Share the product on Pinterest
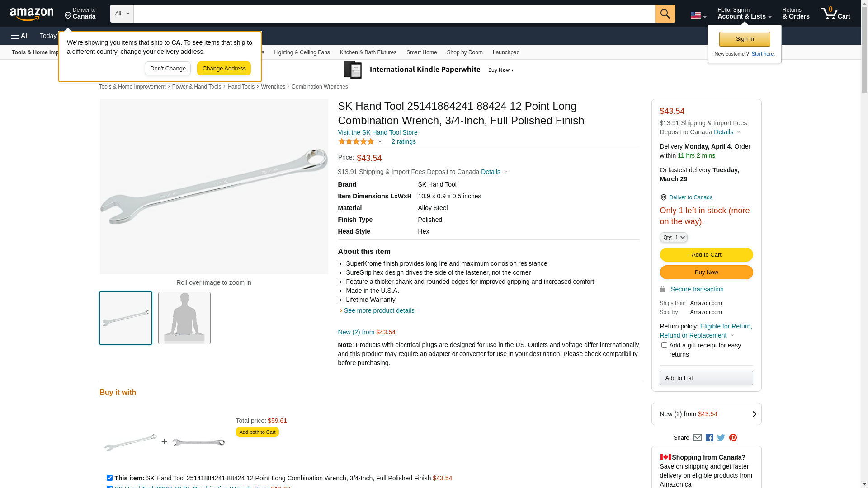 coord(733,437)
